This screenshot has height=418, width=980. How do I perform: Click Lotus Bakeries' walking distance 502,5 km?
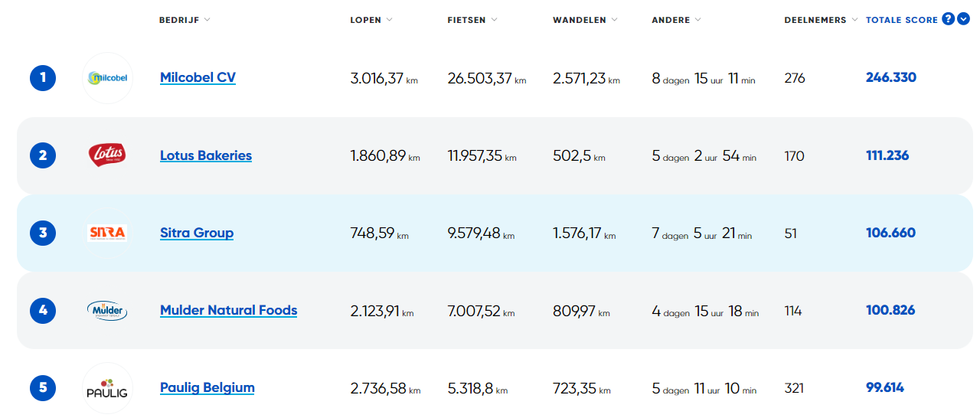579,156
